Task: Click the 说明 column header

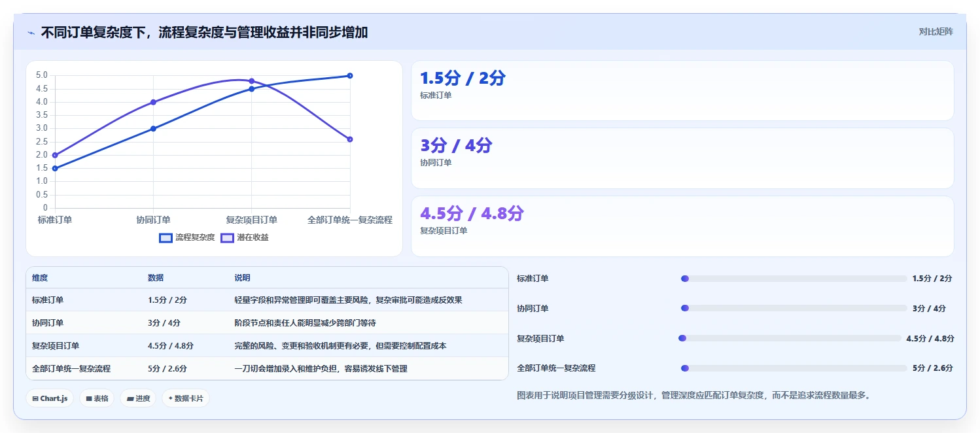Action: [242, 278]
